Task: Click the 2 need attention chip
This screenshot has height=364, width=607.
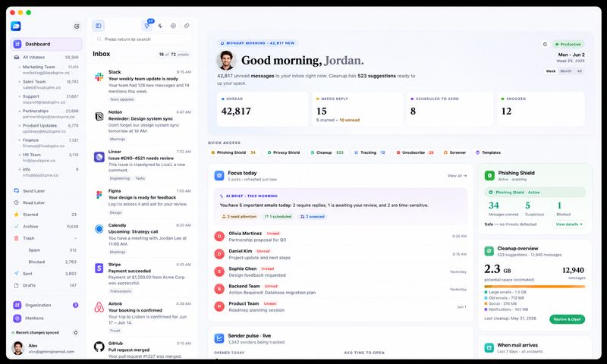Action: click(239, 217)
